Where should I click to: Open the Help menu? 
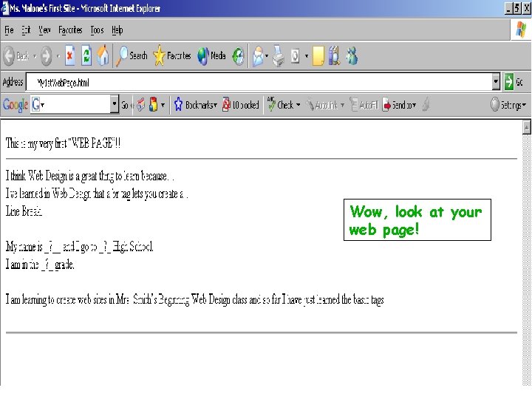click(117, 30)
